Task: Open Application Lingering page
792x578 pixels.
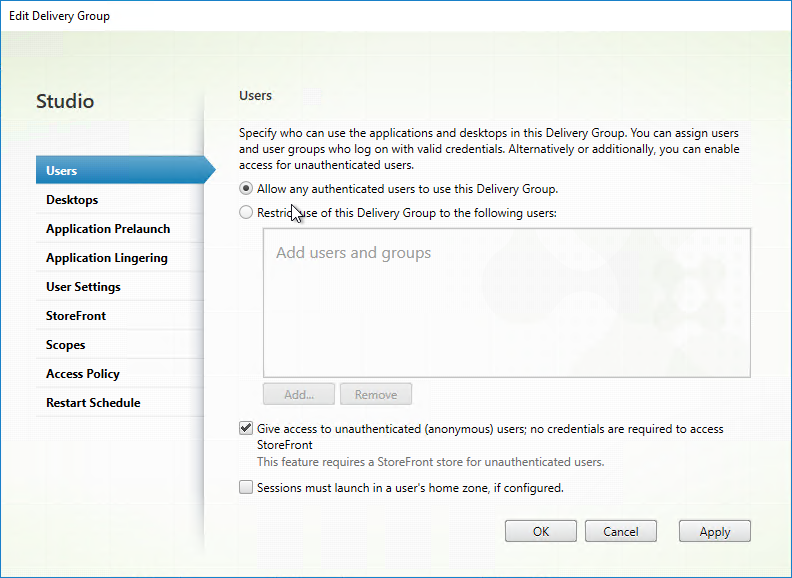Action: (120, 258)
